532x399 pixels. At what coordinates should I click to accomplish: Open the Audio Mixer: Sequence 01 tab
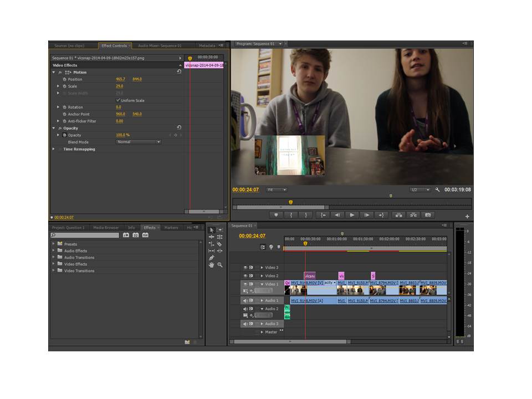pyautogui.click(x=160, y=46)
